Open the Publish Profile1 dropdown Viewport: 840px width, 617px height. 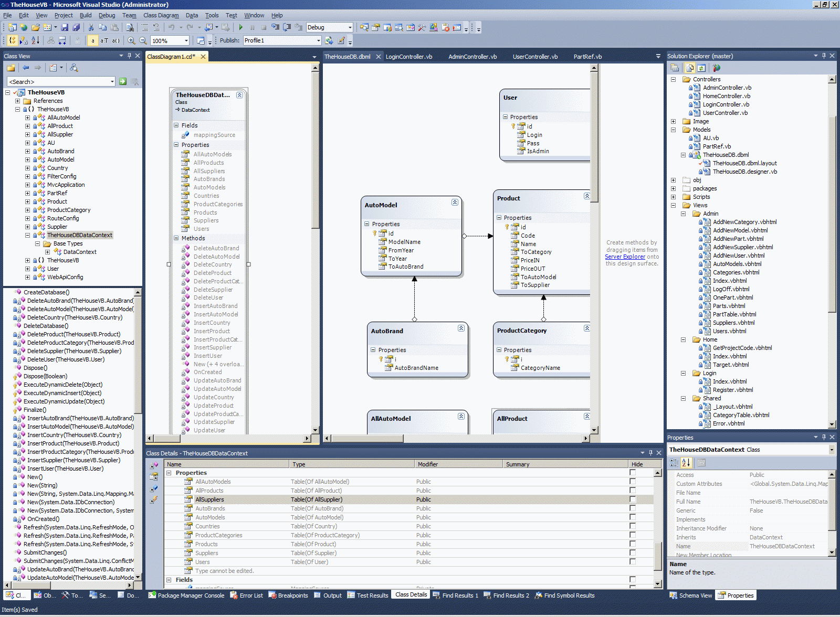point(318,40)
